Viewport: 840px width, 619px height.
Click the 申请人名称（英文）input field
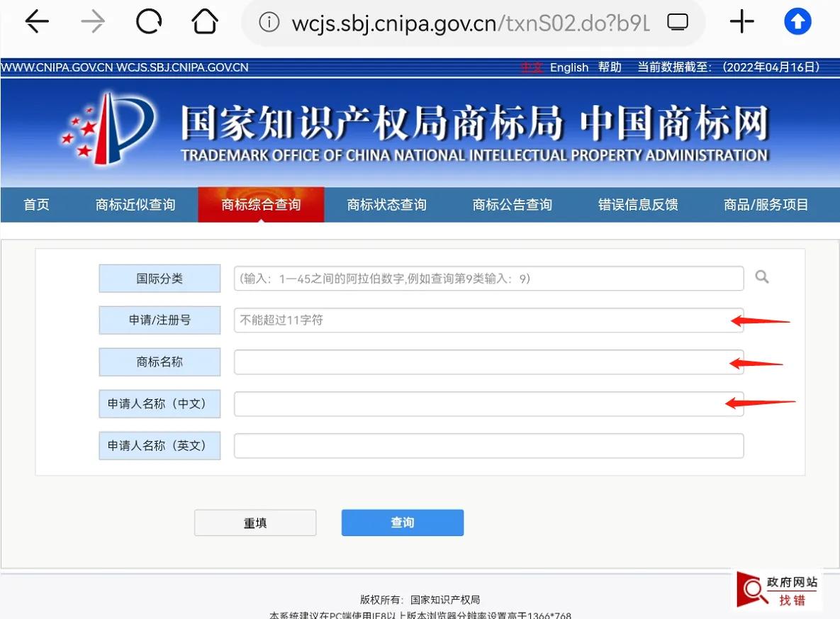click(488, 446)
